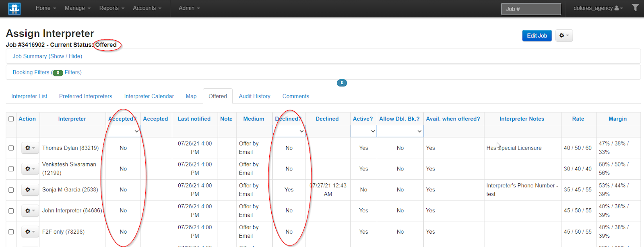Screen dimensions: 644x247
Task: Check the box for Thomas Dylan
Action: [11, 148]
